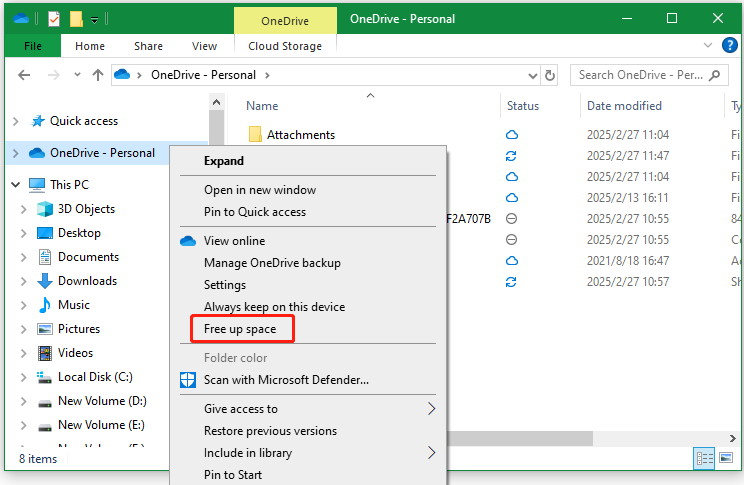Open the address bar history dropdown

533,75
